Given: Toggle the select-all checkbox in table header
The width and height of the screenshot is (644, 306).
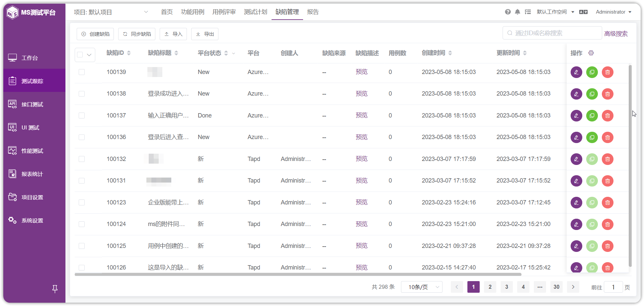Looking at the screenshot, I should pos(80,55).
